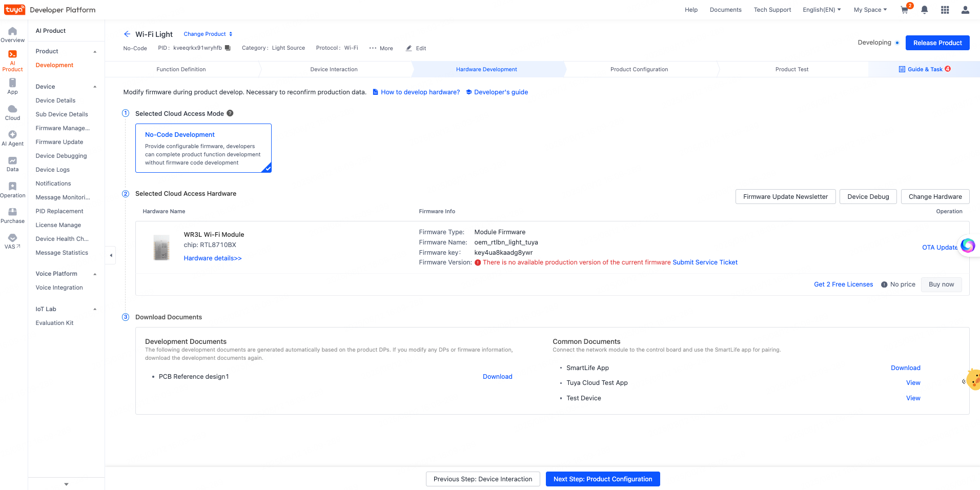Viewport: 980px width, 490px height.
Task: Click the back arrow beside Wi-Fi Light
Action: 127,34
